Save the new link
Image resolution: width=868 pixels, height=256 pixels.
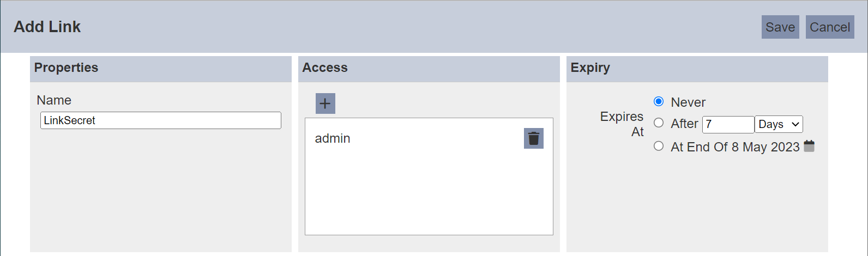[x=780, y=27]
